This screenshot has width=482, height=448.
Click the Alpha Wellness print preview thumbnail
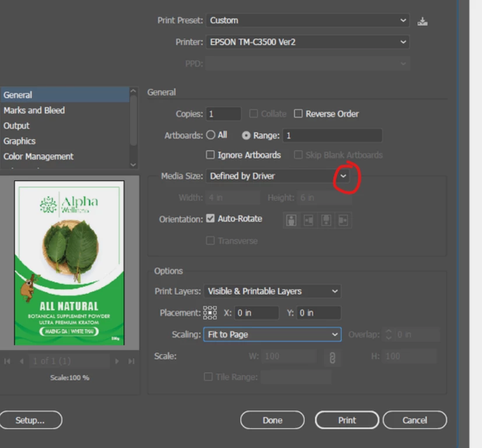(69, 262)
